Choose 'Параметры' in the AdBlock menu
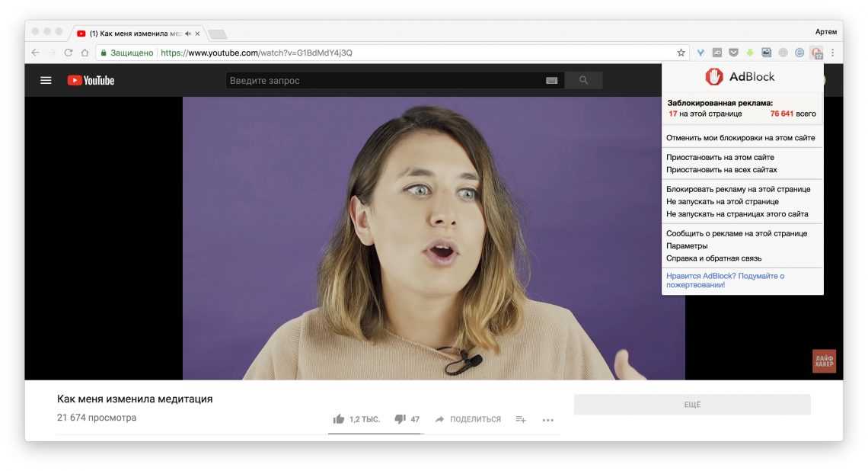This screenshot has width=868, height=471. click(x=687, y=246)
